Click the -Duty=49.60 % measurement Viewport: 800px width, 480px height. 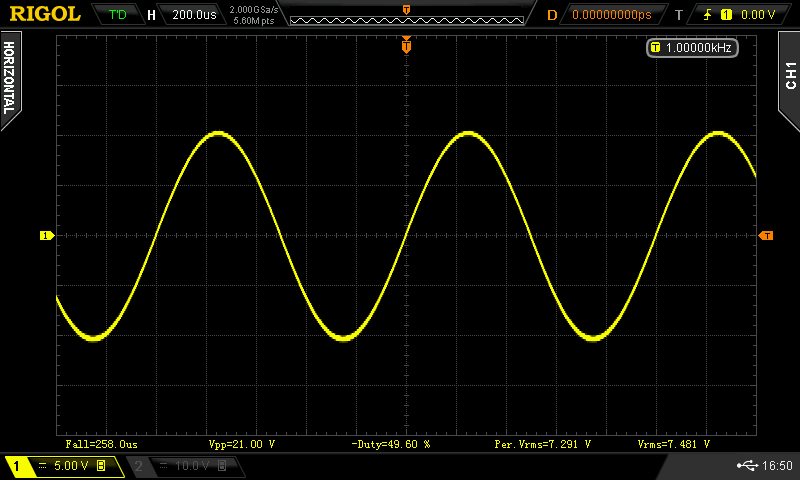(390, 443)
